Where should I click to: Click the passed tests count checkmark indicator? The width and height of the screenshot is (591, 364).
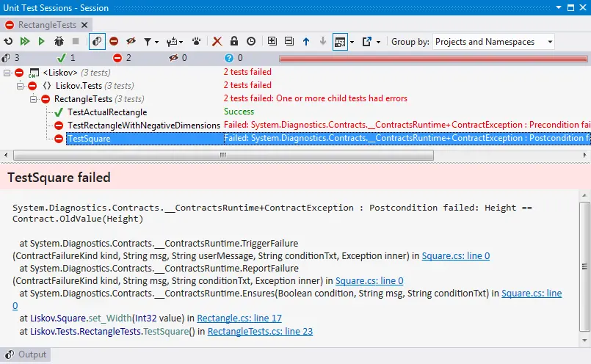[66, 58]
